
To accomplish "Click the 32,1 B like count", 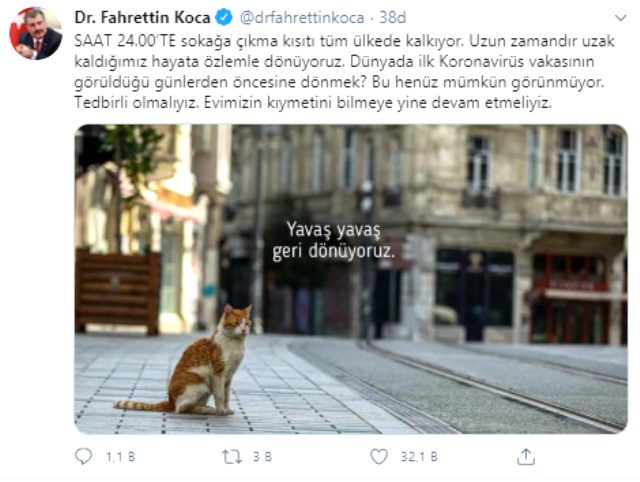I will [419, 457].
